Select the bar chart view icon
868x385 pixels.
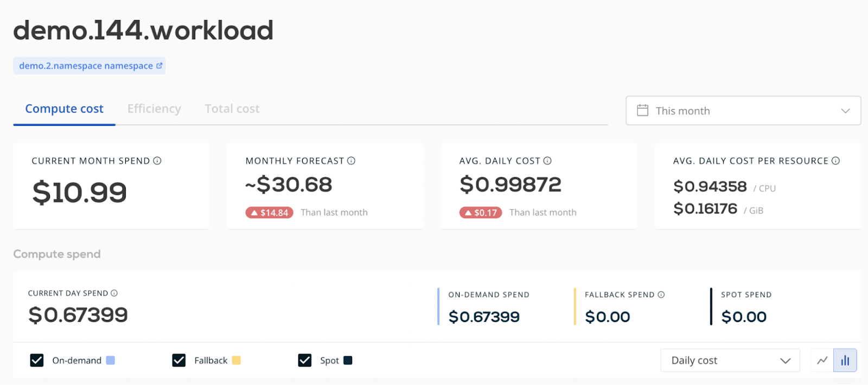(845, 361)
